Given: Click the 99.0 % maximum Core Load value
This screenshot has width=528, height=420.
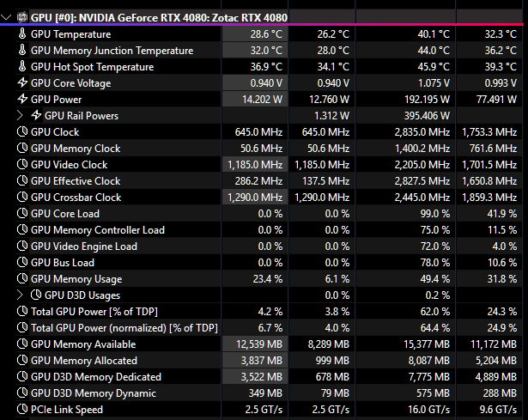Looking at the screenshot, I should click(434, 214).
